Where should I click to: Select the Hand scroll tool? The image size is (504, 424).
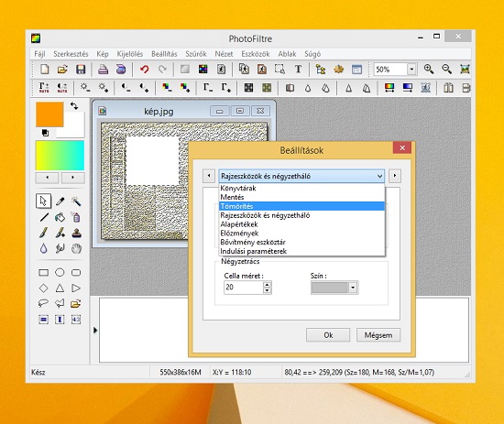click(x=76, y=248)
